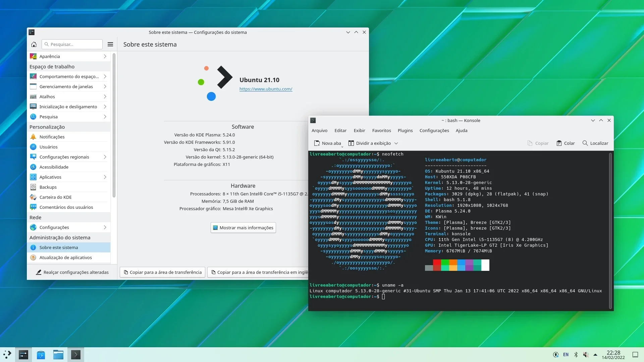Open the Exibir menu in Konsole

(x=359, y=131)
